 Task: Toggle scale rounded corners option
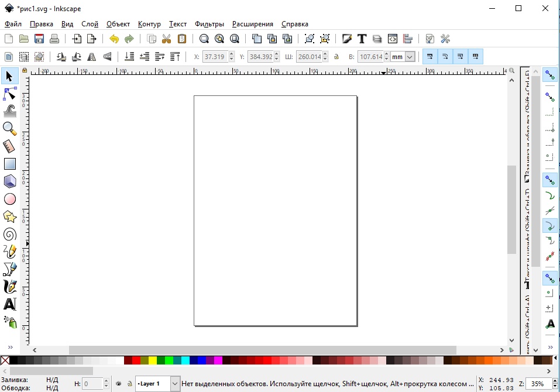(445, 56)
